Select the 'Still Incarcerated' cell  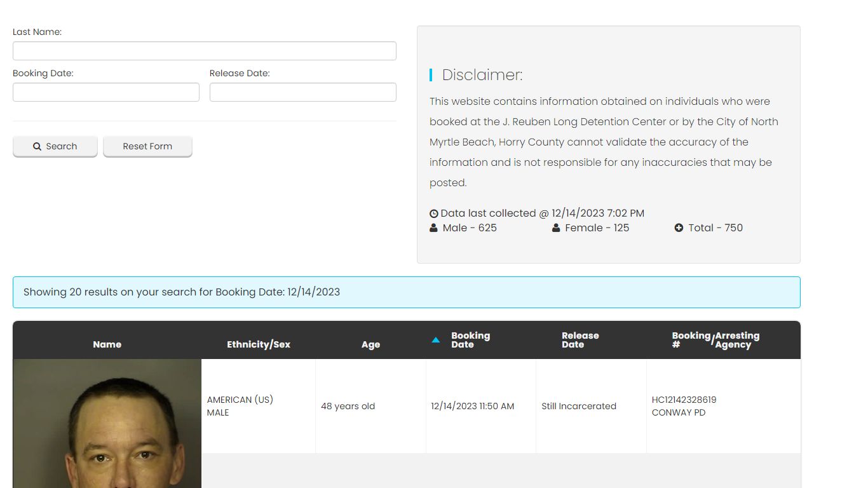point(591,406)
